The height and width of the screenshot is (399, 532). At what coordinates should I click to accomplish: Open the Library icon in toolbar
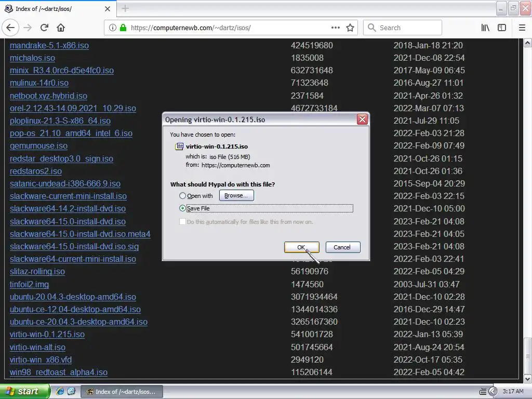coord(485,28)
